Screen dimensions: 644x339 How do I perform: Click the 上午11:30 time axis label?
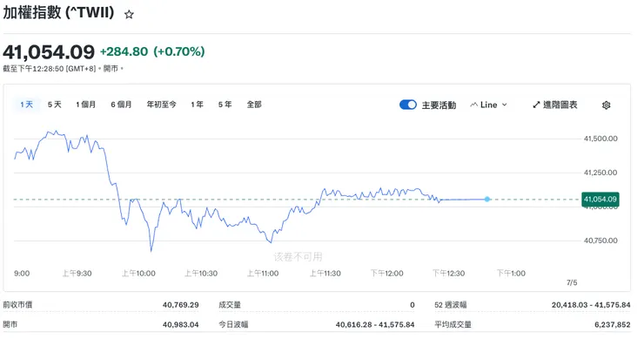325,274
